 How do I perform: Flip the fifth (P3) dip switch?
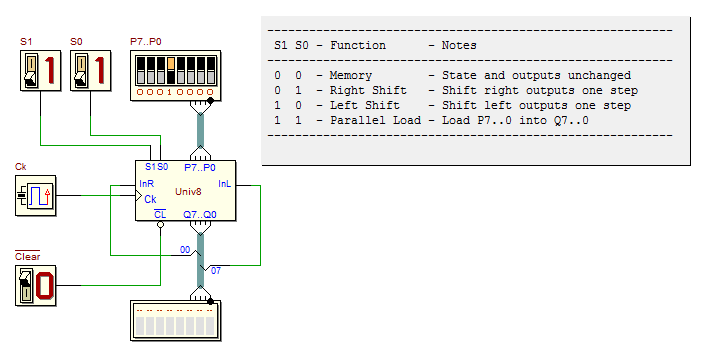click(181, 70)
